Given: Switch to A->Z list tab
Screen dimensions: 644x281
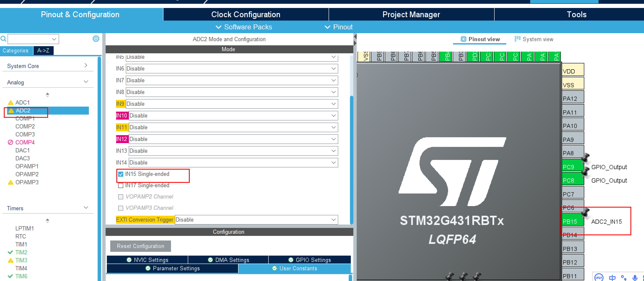Looking at the screenshot, I should pos(43,50).
